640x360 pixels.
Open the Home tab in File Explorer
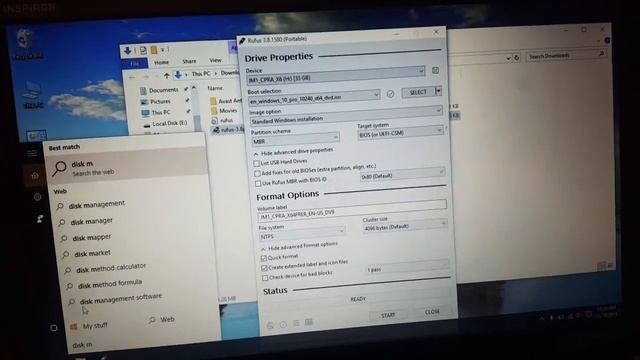161,62
